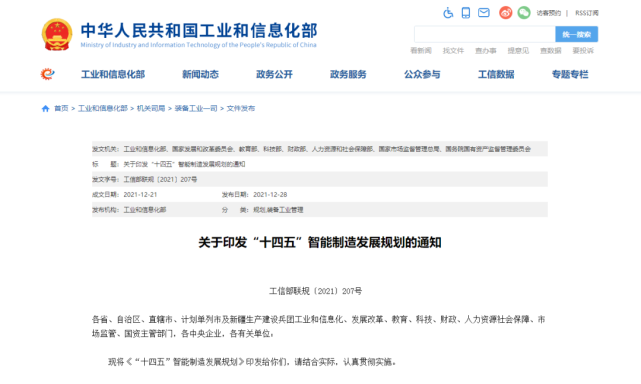Open RSS订阅 link
This screenshot has height=384, width=641.
(587, 13)
